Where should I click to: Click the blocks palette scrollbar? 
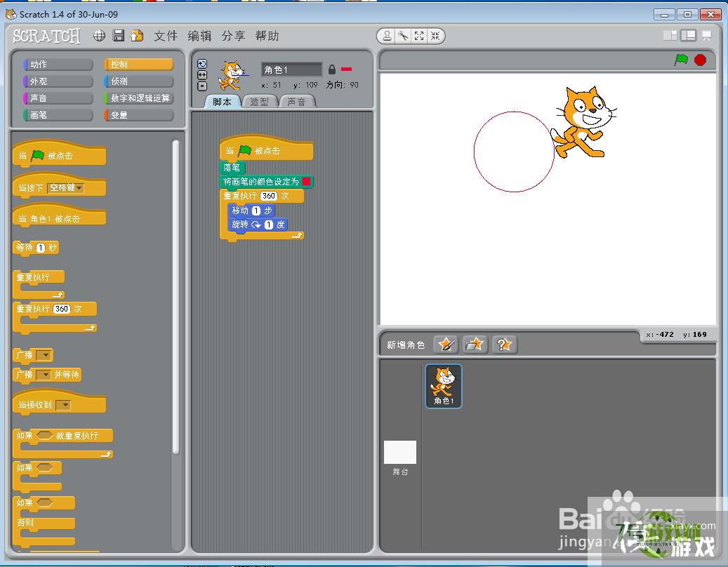[176, 297]
